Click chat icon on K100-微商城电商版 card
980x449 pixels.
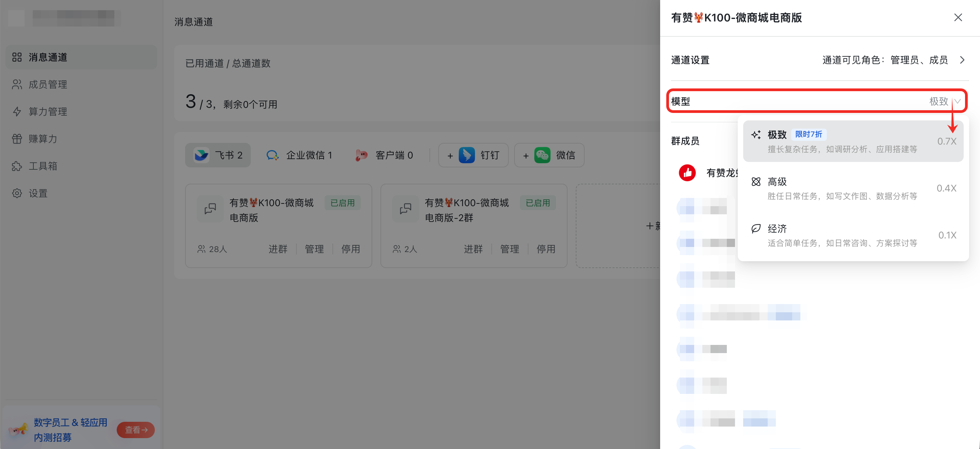click(210, 209)
